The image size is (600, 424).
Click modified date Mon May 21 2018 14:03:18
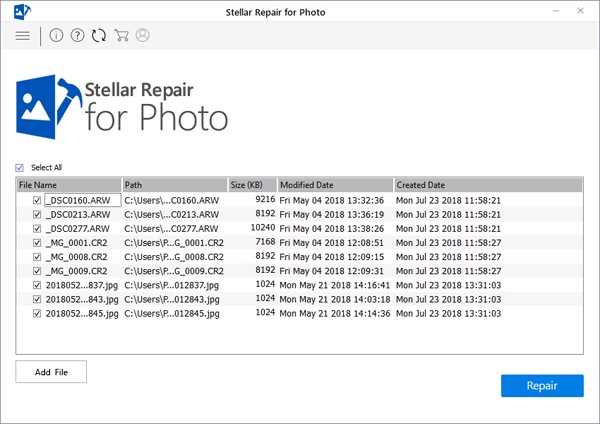(335, 299)
